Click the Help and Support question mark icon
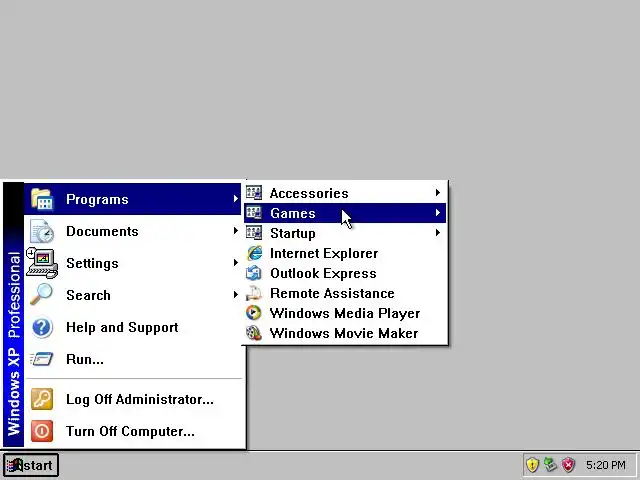The height and width of the screenshot is (480, 640). (42, 327)
